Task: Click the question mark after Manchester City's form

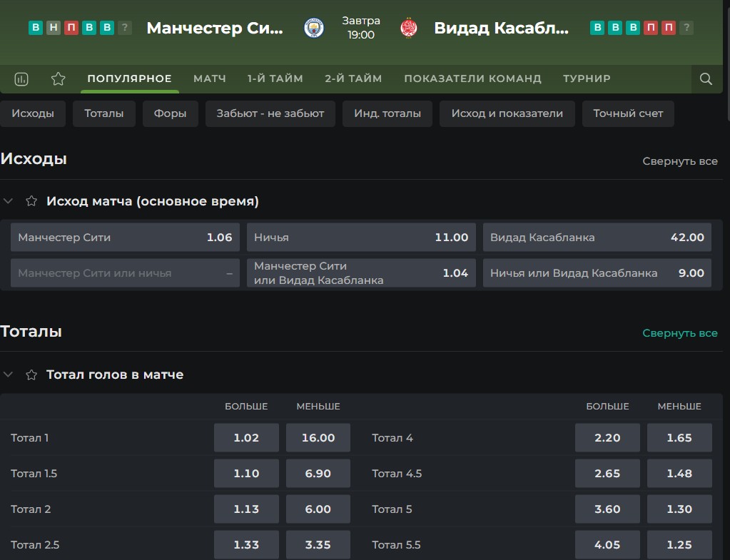Action: (124, 28)
